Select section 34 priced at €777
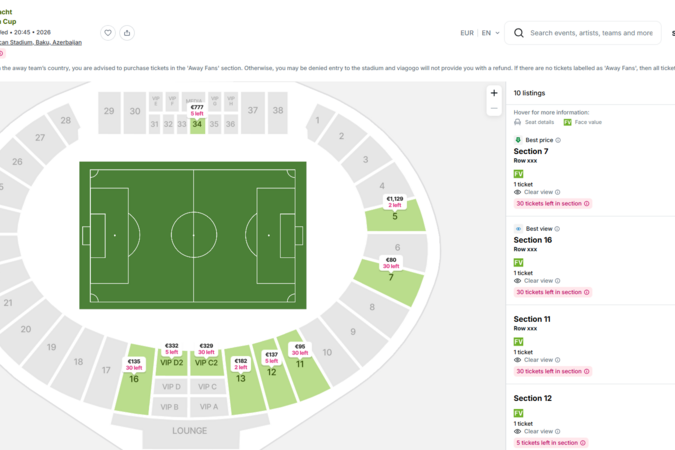 click(197, 125)
